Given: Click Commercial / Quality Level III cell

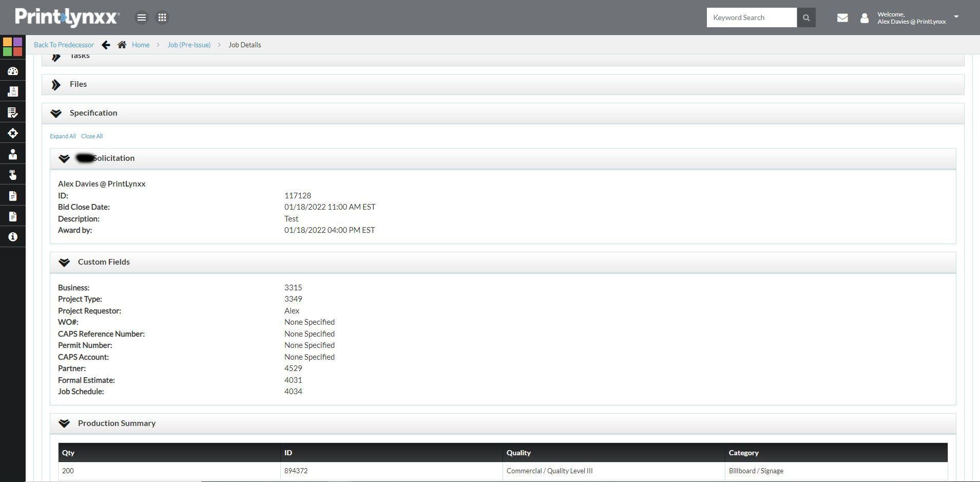Looking at the screenshot, I should (x=614, y=471).
